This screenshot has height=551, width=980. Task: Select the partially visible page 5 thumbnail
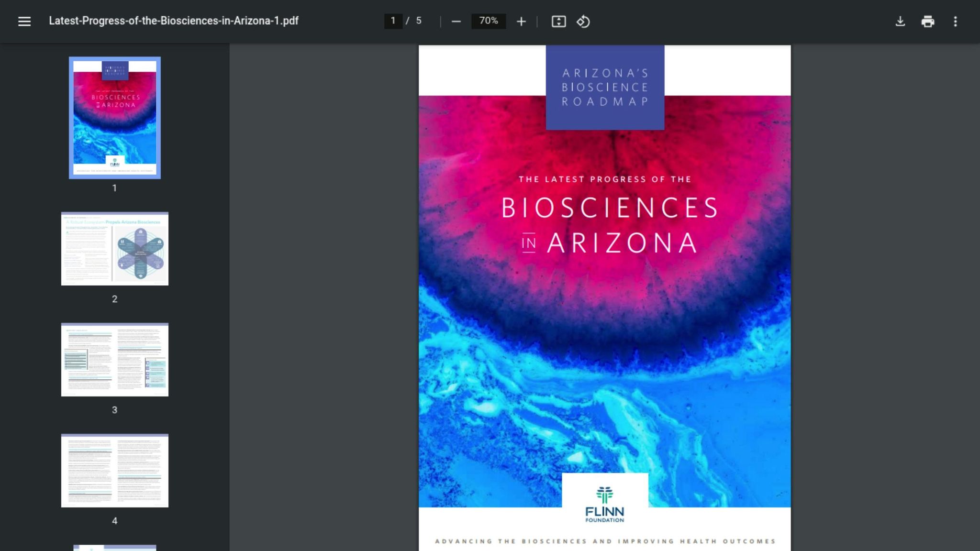click(115, 547)
